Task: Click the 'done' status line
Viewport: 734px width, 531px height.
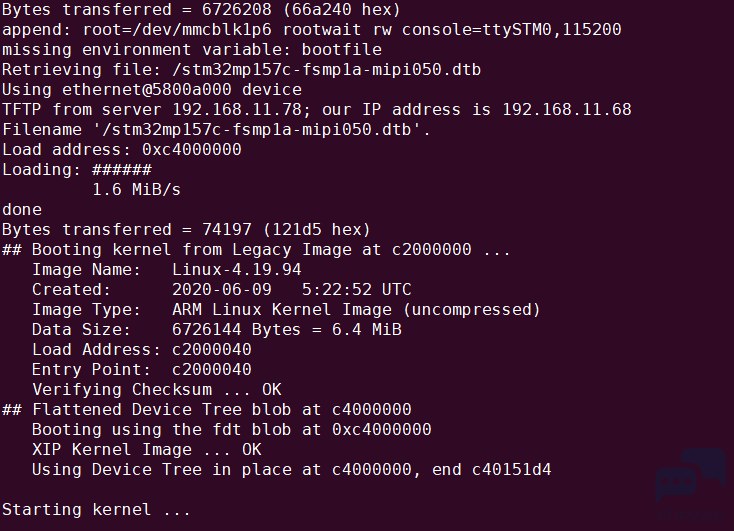Action: [x=22, y=210]
